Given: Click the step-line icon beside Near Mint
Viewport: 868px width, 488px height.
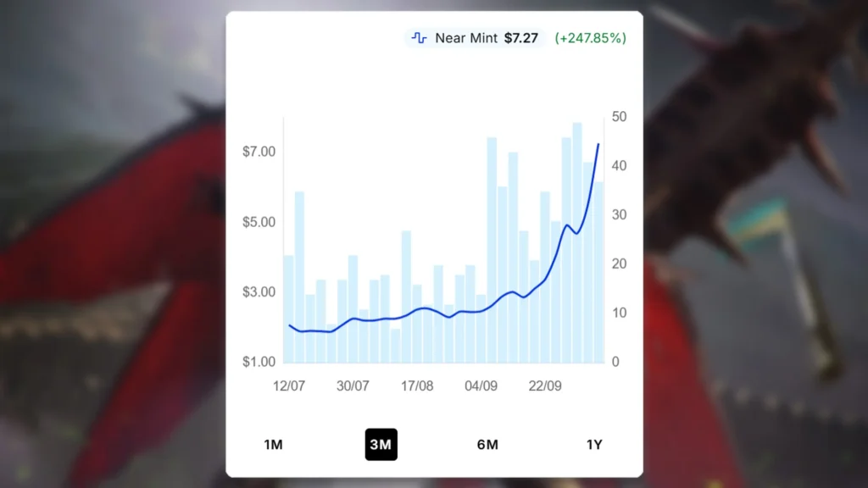Looking at the screenshot, I should (419, 38).
